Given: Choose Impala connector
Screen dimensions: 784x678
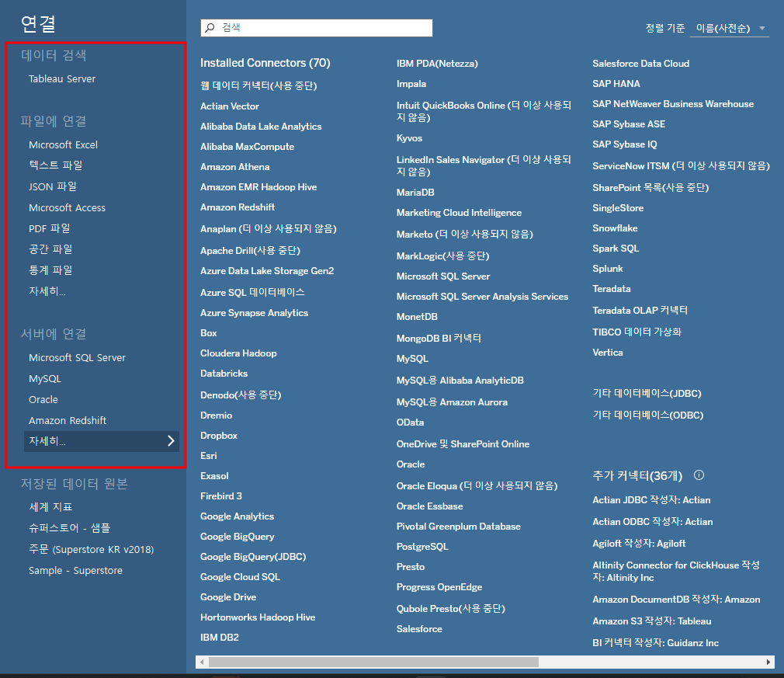Looking at the screenshot, I should pyautogui.click(x=411, y=84).
